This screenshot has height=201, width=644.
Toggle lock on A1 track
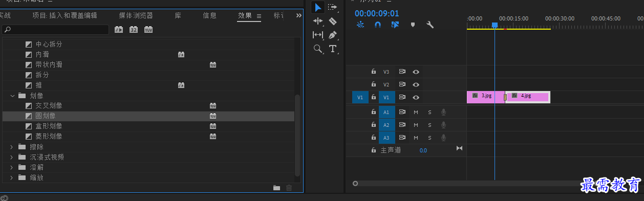tap(374, 111)
